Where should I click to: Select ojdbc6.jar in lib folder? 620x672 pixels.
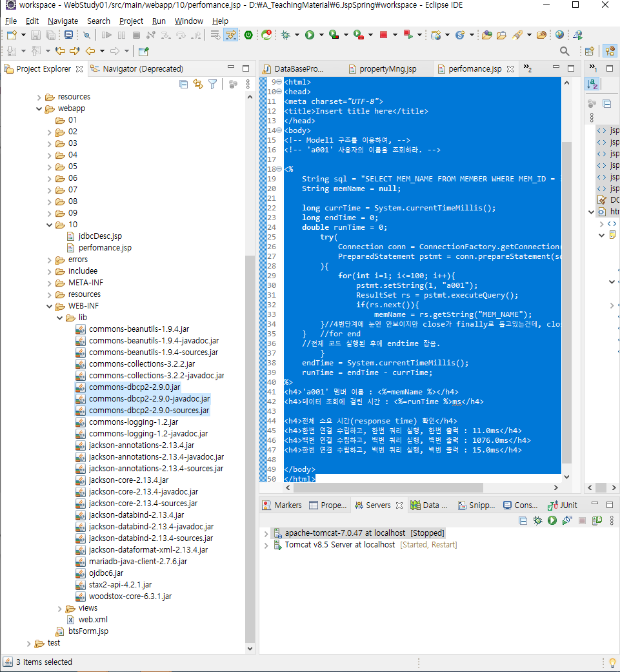click(x=100, y=573)
